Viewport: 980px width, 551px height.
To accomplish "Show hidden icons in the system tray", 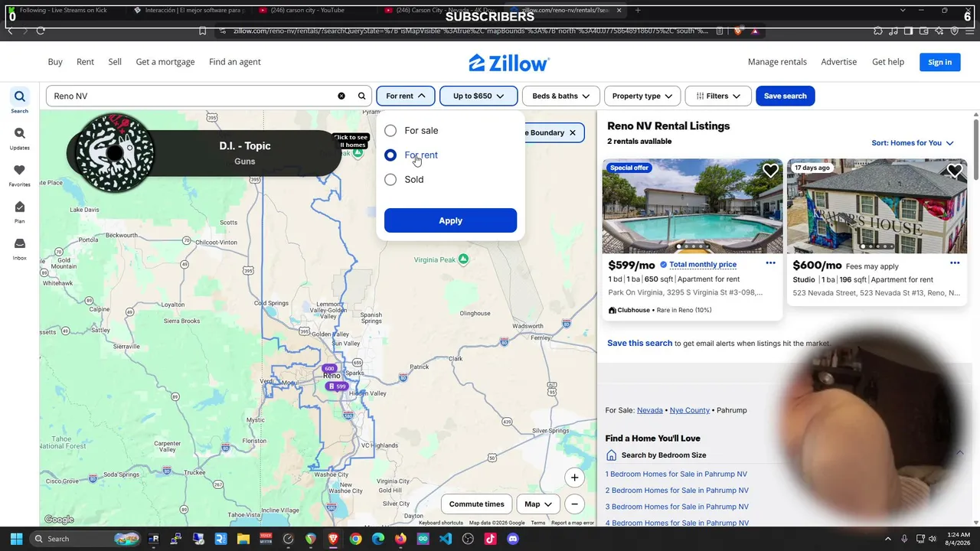I will coord(888,539).
